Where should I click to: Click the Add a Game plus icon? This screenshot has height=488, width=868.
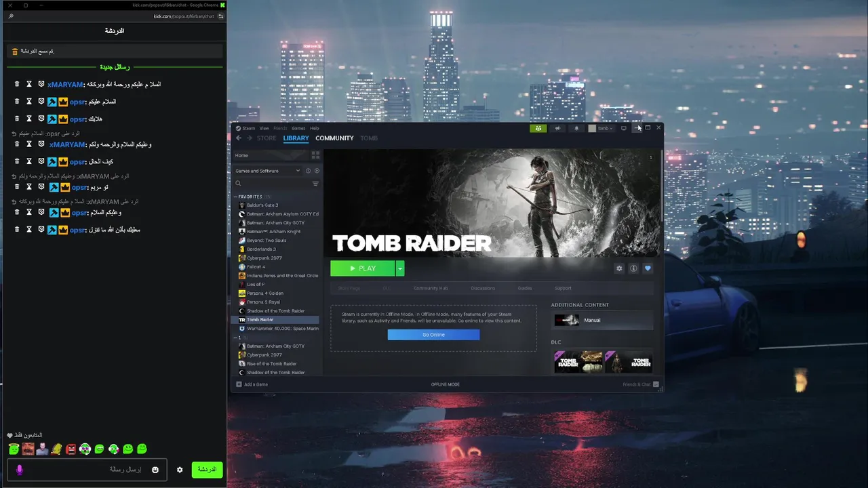tap(239, 384)
